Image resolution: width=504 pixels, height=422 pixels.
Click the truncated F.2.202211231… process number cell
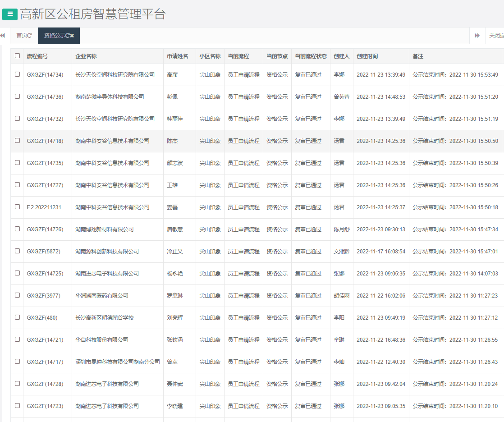pos(46,207)
